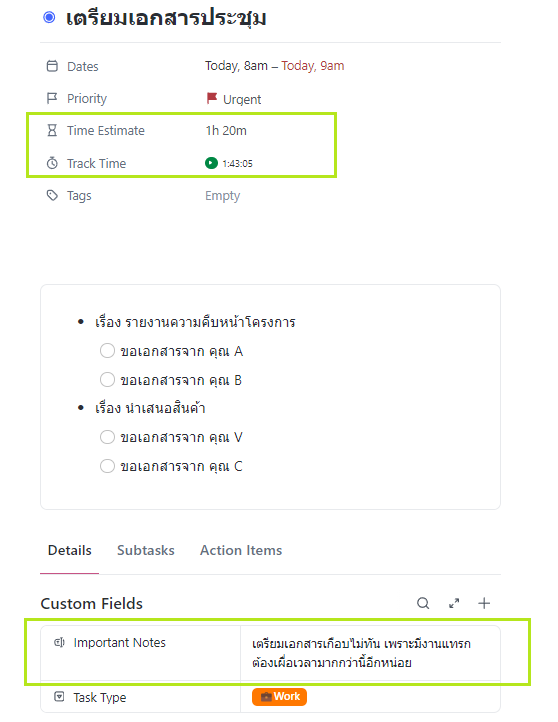Check the item ขอเอกสารจาก คุณ C
The height and width of the screenshot is (722, 558).
pyautogui.click(x=107, y=466)
